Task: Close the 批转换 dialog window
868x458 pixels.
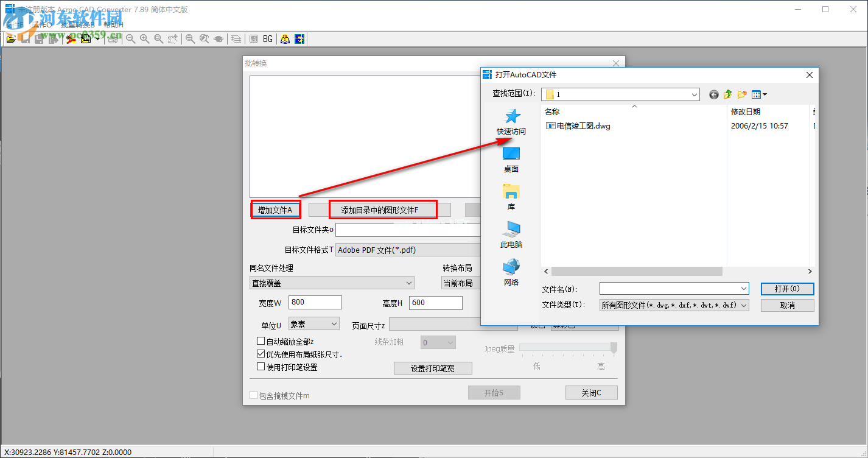Action: coord(615,63)
